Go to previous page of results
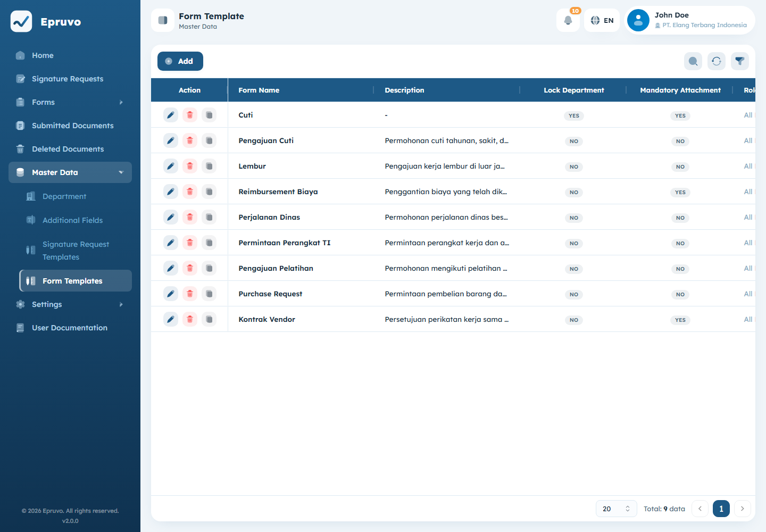This screenshot has width=766, height=532. point(700,509)
